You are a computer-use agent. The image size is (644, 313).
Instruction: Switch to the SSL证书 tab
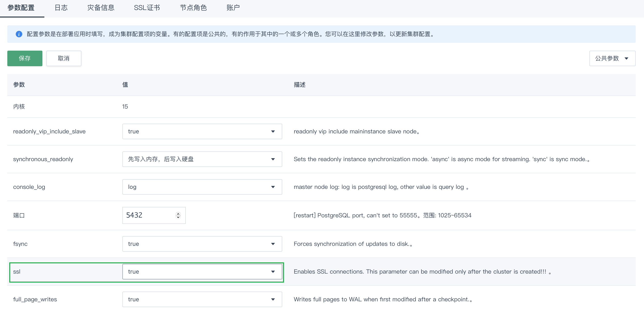147,8
